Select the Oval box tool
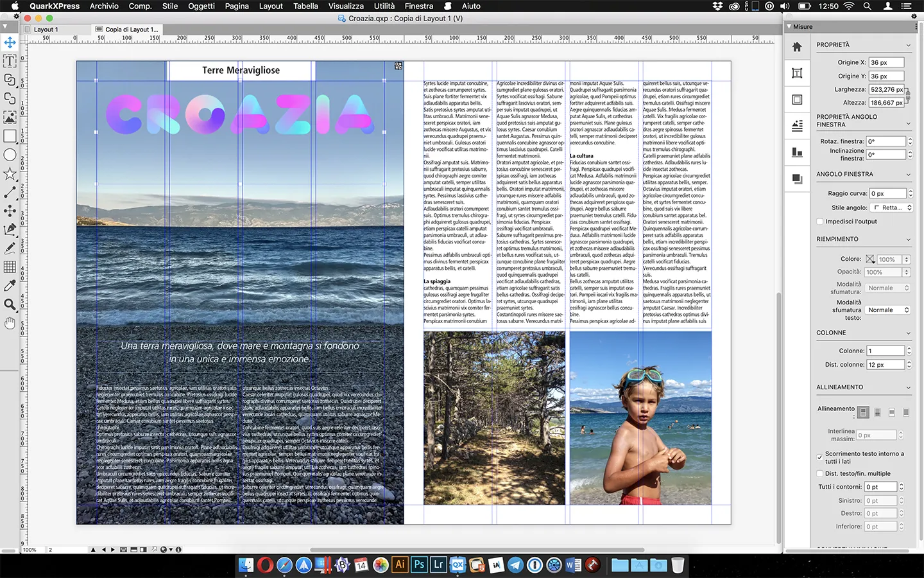Image resolution: width=924 pixels, height=578 pixels. (9, 155)
